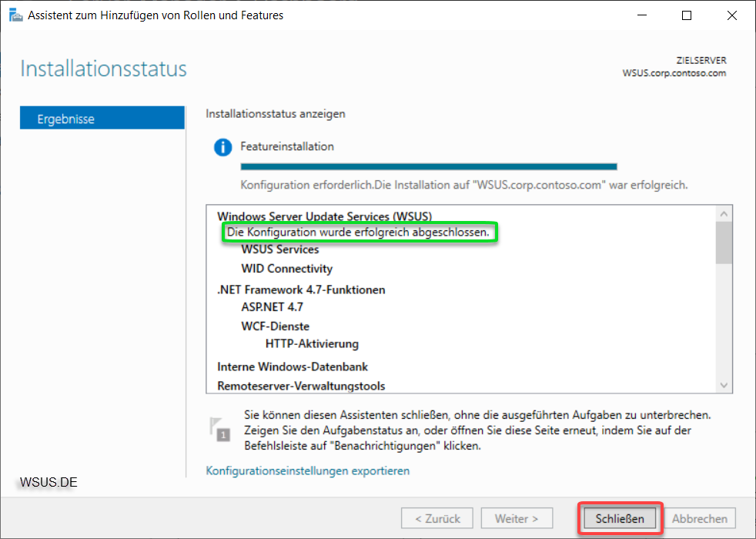
Task: Click the disabled Abbrechen button
Action: (x=700, y=518)
